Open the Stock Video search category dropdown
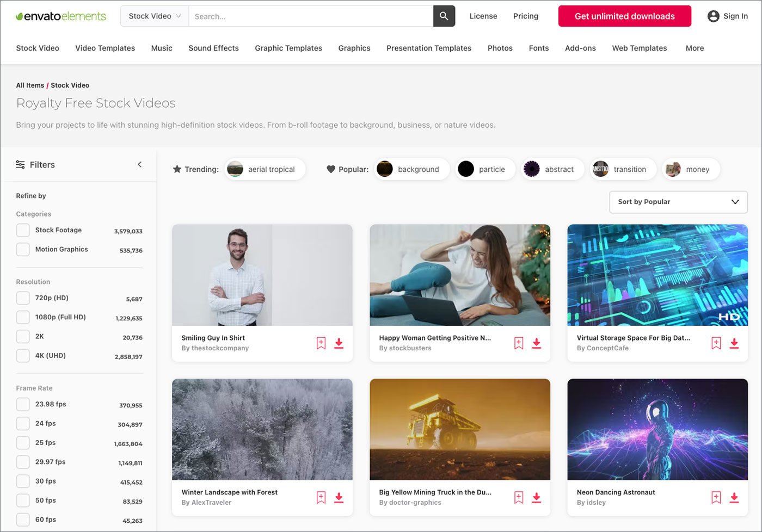 pos(154,16)
